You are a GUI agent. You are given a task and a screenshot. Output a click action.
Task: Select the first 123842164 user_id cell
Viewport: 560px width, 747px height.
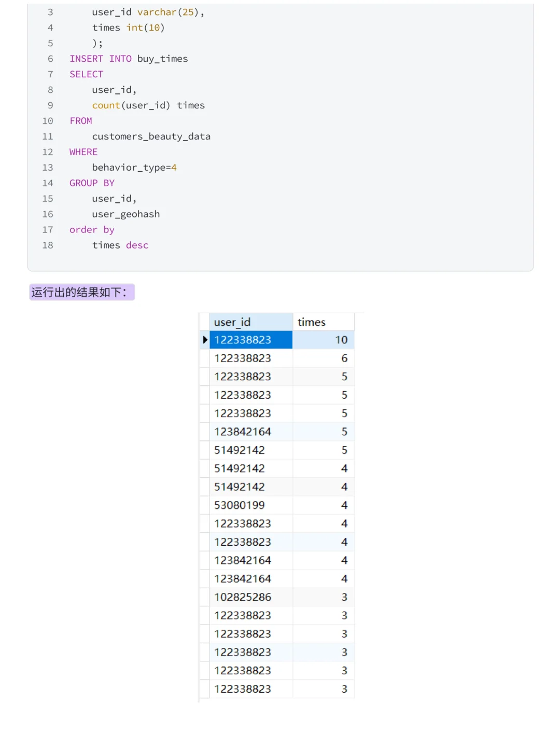251,432
